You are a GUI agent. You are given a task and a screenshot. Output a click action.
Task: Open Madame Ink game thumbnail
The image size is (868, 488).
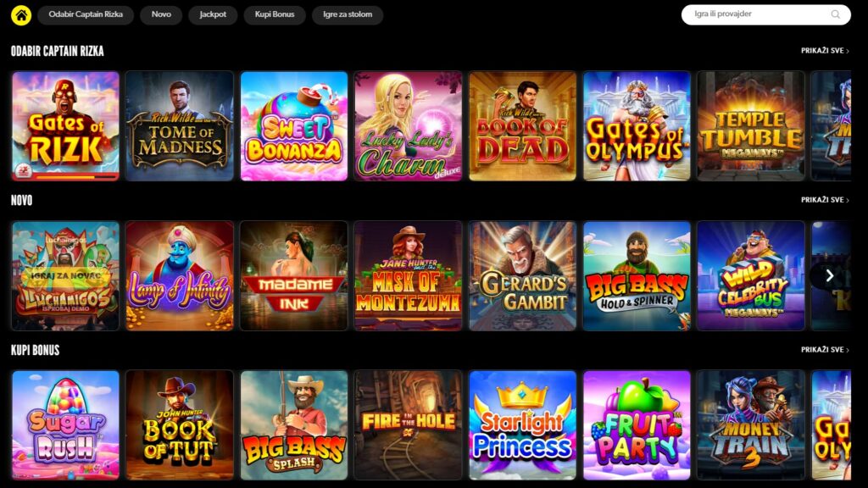click(x=294, y=275)
